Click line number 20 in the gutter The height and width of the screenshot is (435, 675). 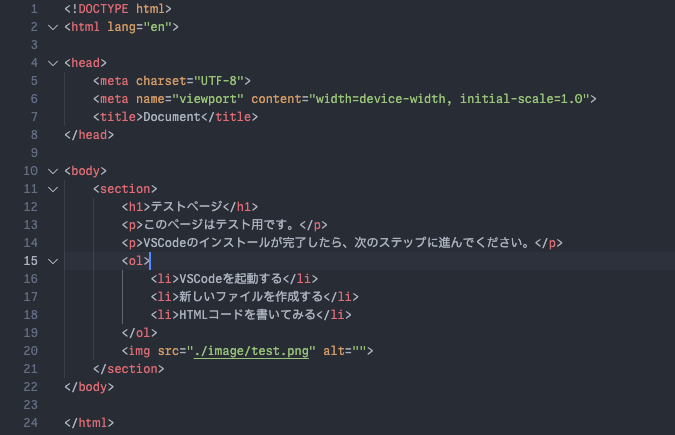pos(31,350)
